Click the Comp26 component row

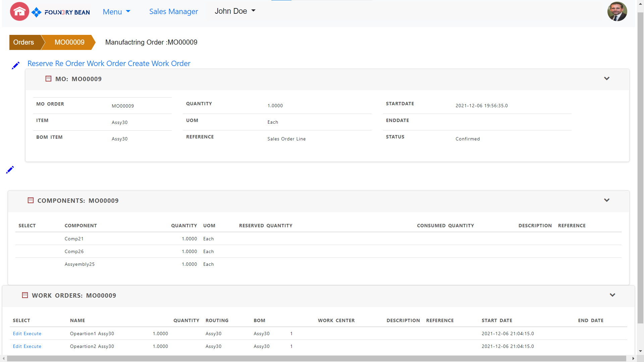point(318,251)
